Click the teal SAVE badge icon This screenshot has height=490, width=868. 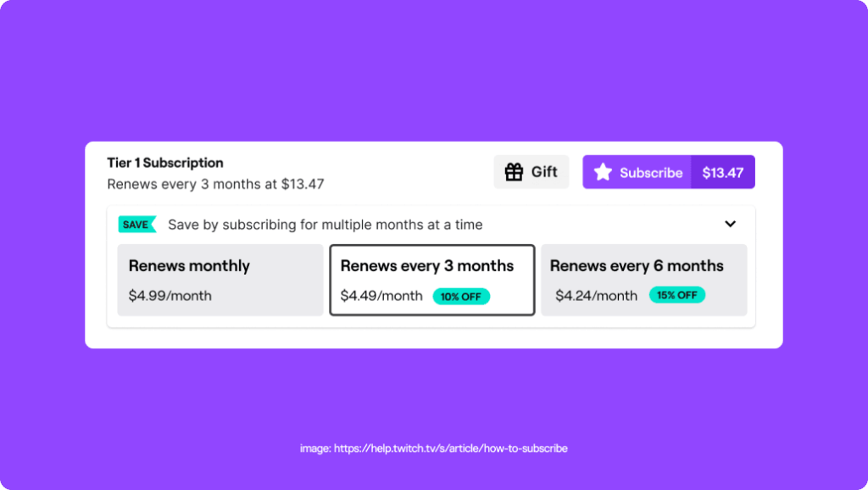[x=136, y=225]
